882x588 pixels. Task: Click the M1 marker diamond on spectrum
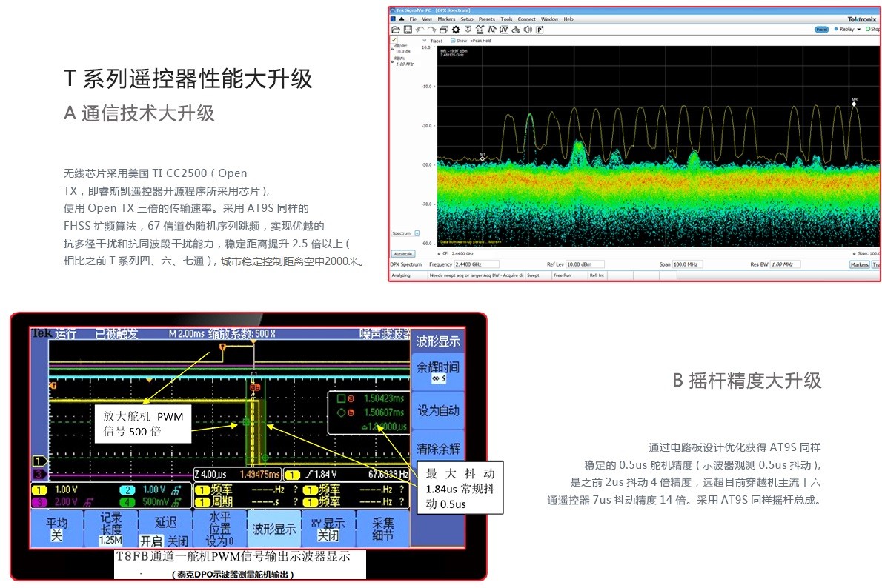pyautogui.click(x=482, y=158)
